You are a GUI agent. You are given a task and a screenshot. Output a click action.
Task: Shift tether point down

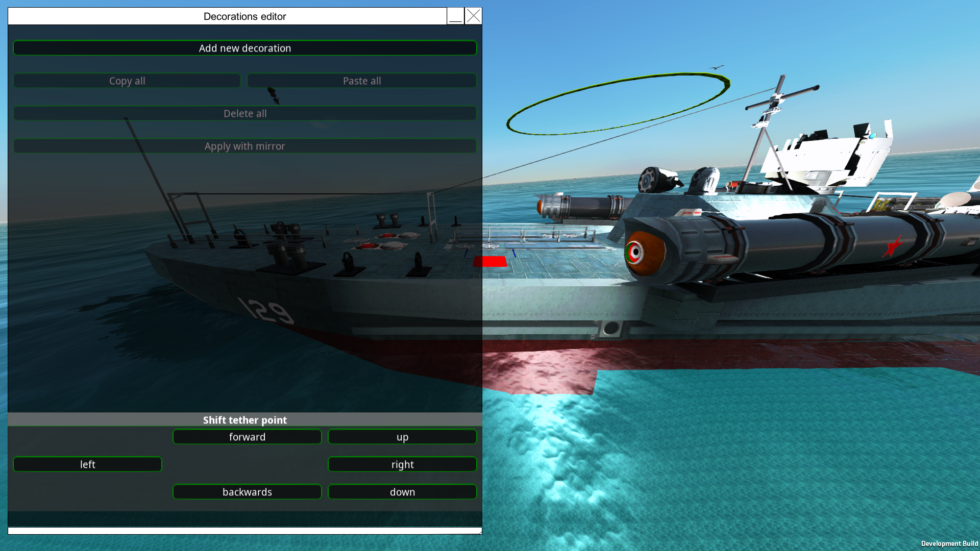click(x=402, y=492)
